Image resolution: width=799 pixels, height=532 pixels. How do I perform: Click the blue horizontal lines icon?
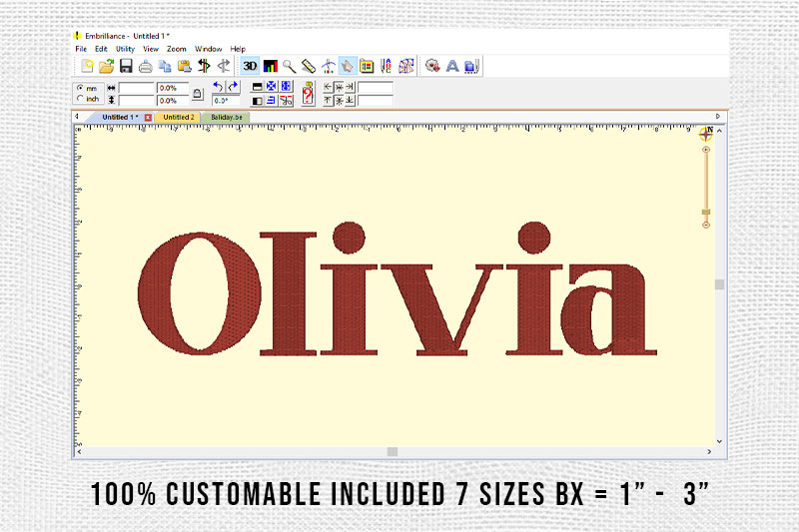tap(271, 101)
